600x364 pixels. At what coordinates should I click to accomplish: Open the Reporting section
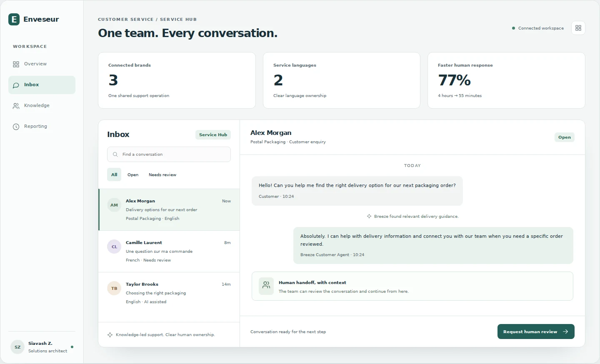[x=42, y=127]
